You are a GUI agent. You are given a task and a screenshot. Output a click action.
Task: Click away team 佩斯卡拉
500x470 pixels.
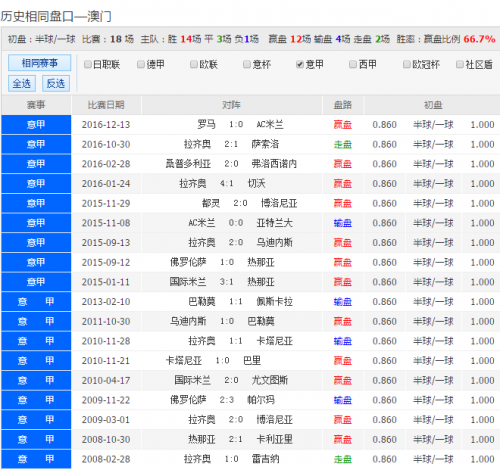coord(274,302)
